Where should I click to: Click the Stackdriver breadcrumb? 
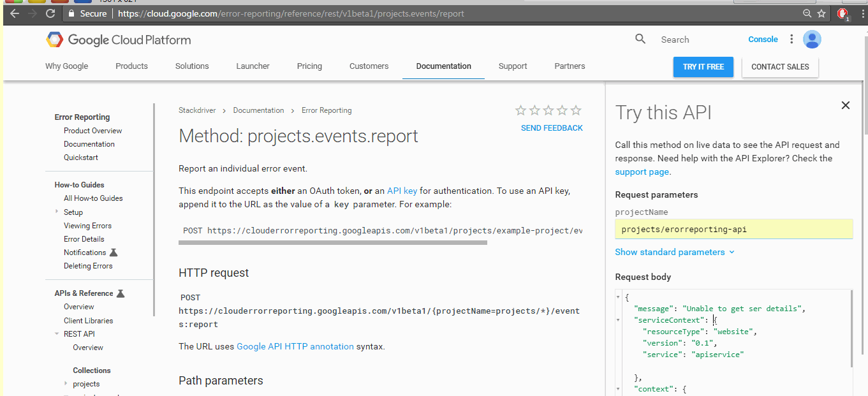(197, 110)
